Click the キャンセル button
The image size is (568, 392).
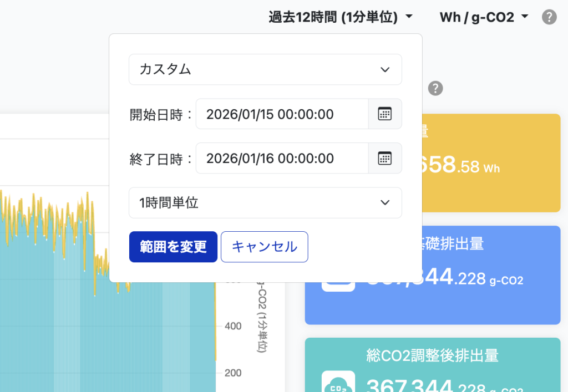(x=264, y=247)
